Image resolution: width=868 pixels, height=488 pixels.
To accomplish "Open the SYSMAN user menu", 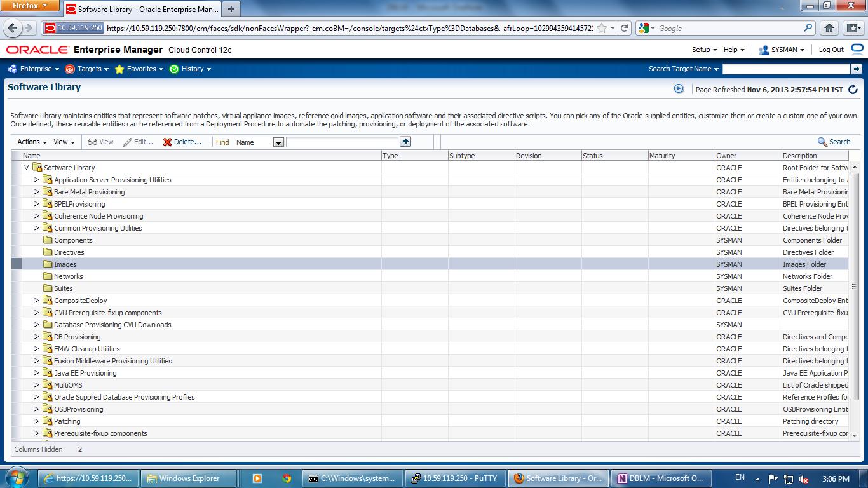I will click(782, 50).
